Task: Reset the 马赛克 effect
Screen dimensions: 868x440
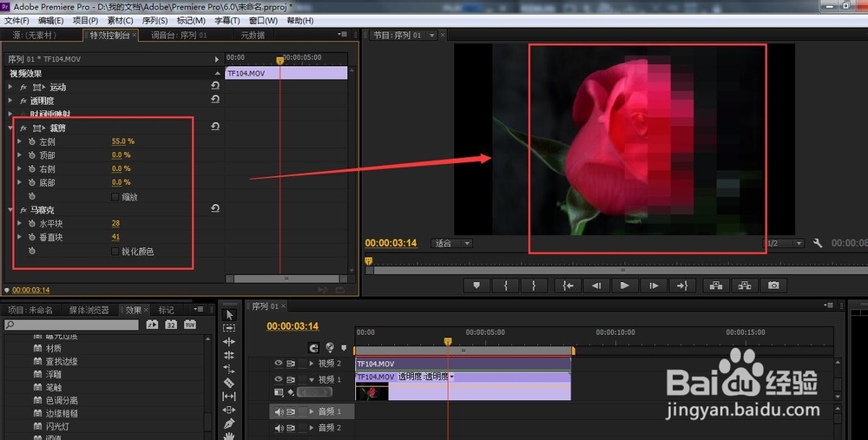Action: [x=215, y=208]
